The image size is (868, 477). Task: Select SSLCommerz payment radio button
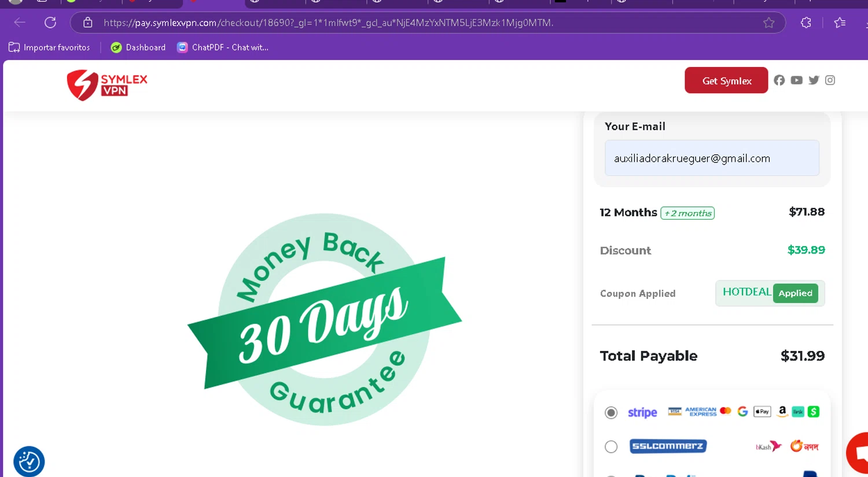coord(611,446)
